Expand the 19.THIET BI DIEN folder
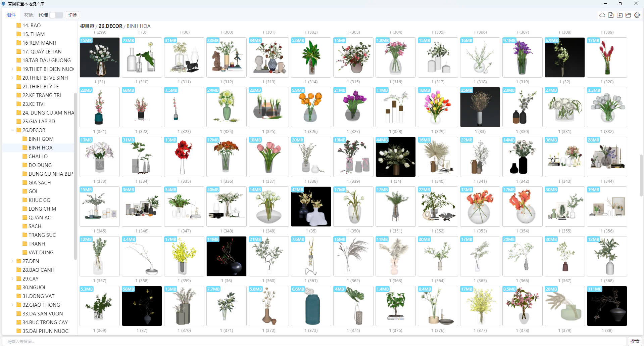Viewport: 644px width, 346px height. [x=13, y=69]
